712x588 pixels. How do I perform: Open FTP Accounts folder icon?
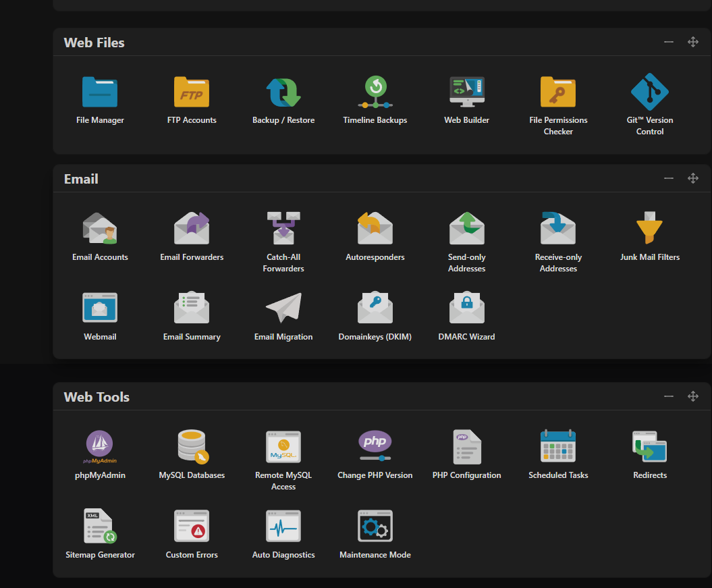192,92
